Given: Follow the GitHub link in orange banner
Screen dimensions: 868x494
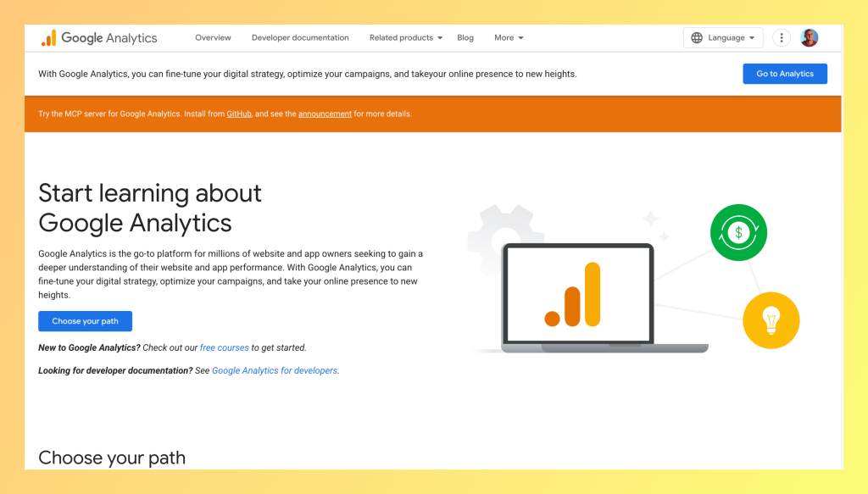Looking at the screenshot, I should click(239, 114).
